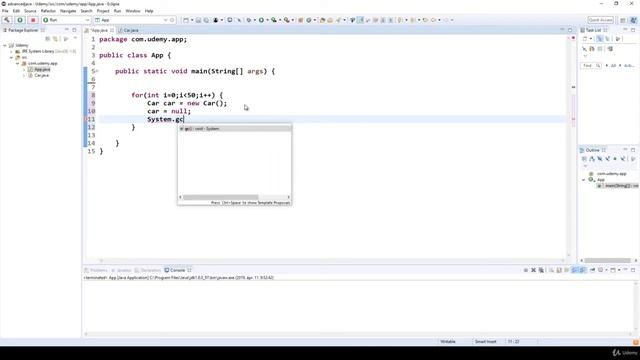Click Remove Launch X icon in Console

[x=533, y=270]
